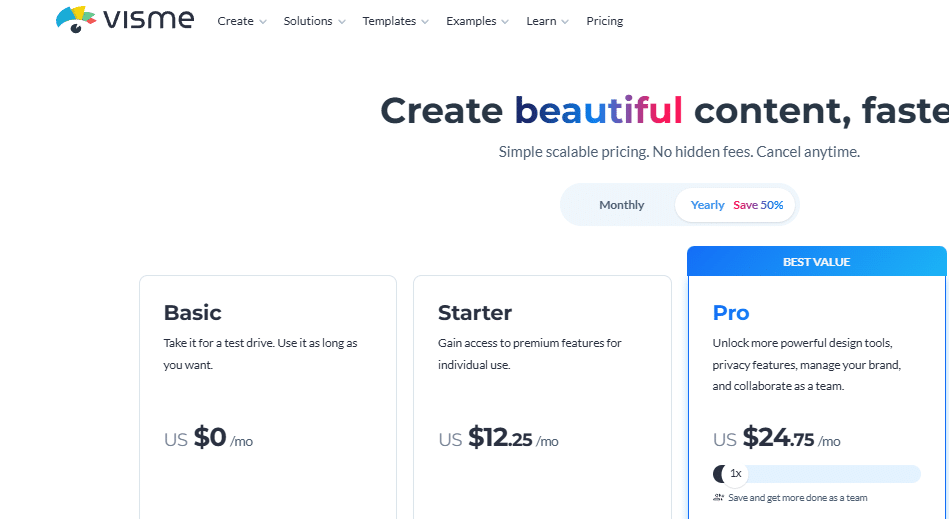Select the Starter plan card heading

pos(474,313)
